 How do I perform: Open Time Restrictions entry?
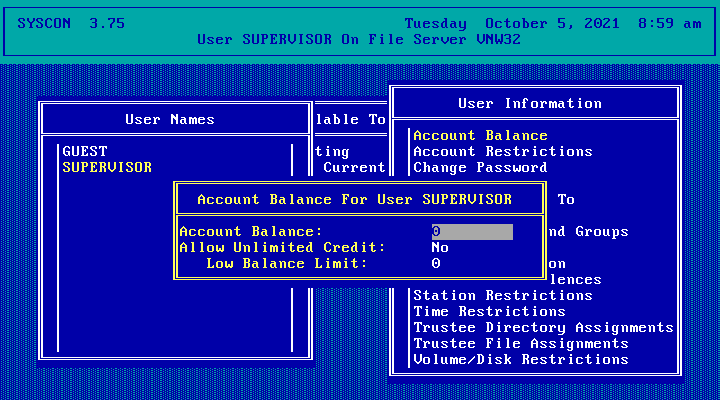[x=489, y=311]
